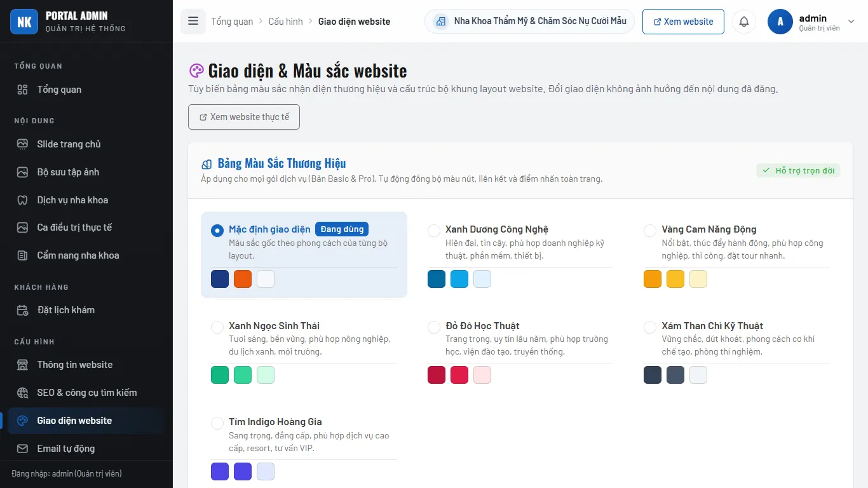Choose the Tím Indigo Hoàng Gia radio button
This screenshot has width=868, height=488.
pyautogui.click(x=217, y=423)
